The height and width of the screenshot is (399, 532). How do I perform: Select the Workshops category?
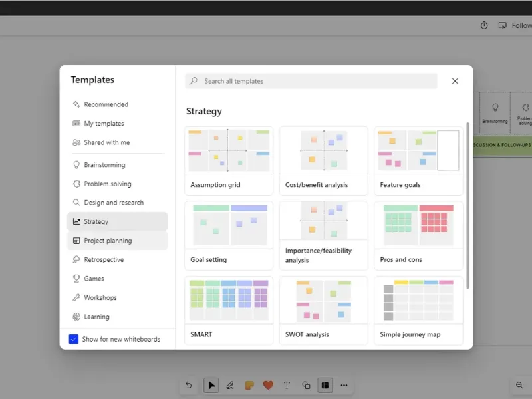click(118, 297)
